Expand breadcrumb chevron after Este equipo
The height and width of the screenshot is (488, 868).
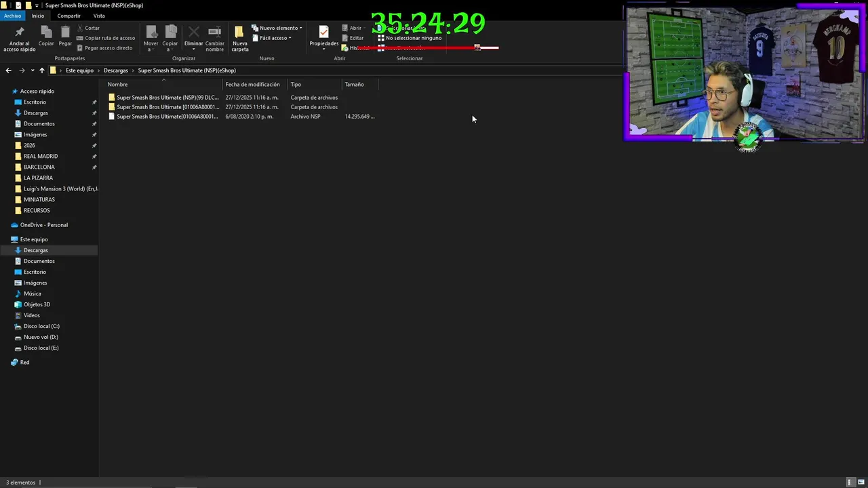pos(98,70)
